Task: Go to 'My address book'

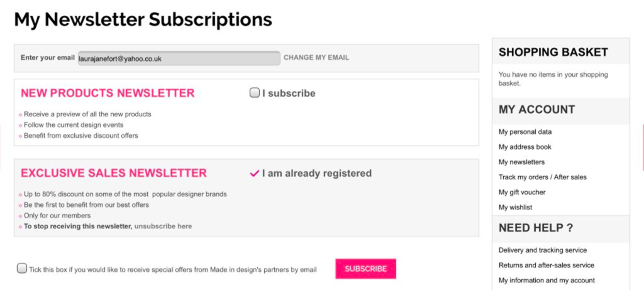Action: tap(525, 147)
